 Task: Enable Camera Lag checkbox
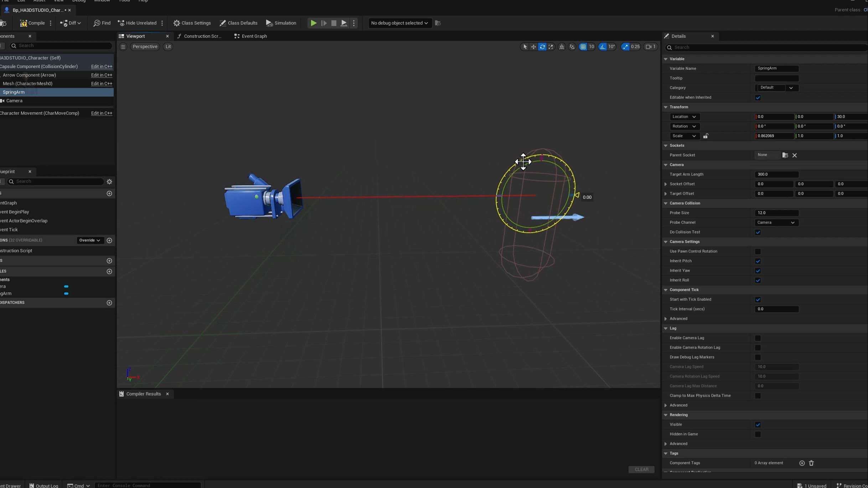pyautogui.click(x=758, y=338)
